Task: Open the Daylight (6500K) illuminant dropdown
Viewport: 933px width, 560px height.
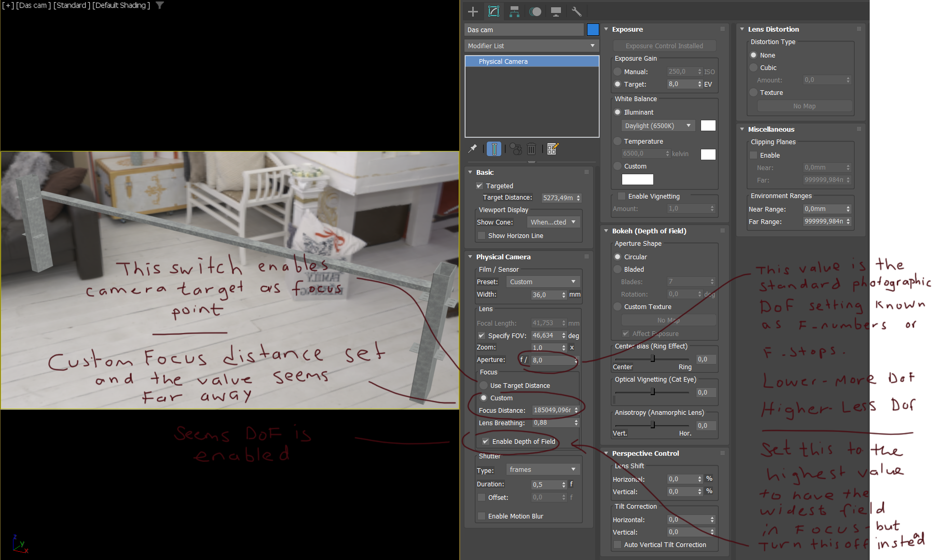Action: click(658, 125)
